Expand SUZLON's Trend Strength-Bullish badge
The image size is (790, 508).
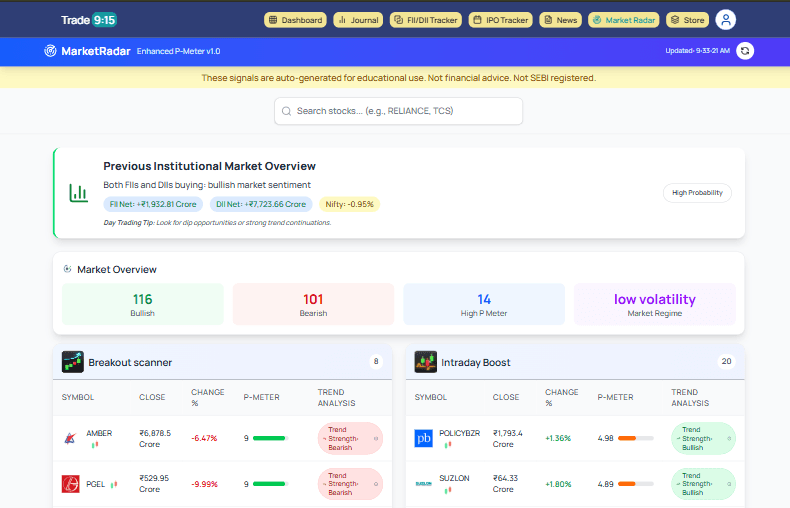[x=702, y=484]
